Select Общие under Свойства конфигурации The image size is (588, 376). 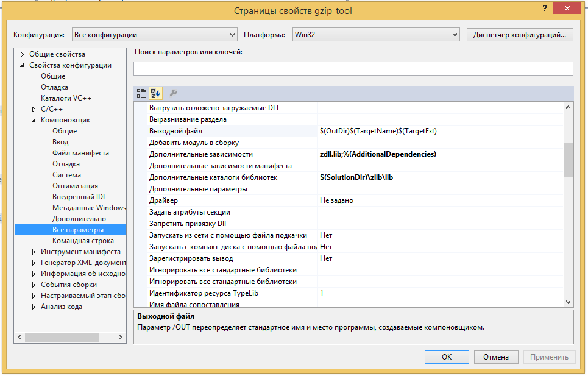pyautogui.click(x=53, y=76)
